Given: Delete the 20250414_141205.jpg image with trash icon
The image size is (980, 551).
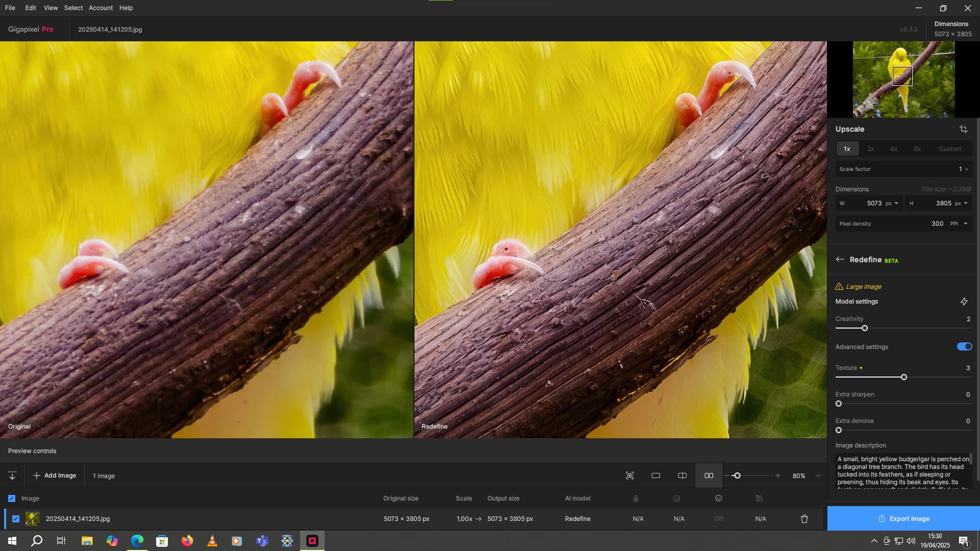Looking at the screenshot, I should tap(804, 519).
